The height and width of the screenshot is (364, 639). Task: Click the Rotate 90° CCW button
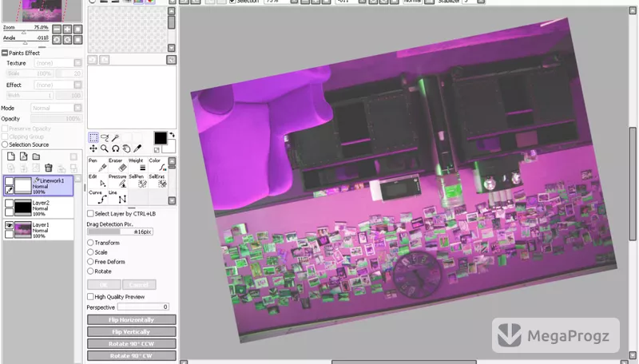(132, 343)
